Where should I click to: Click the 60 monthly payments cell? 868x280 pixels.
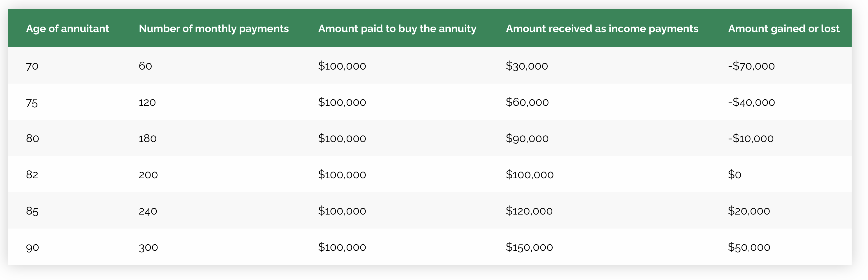click(x=145, y=66)
